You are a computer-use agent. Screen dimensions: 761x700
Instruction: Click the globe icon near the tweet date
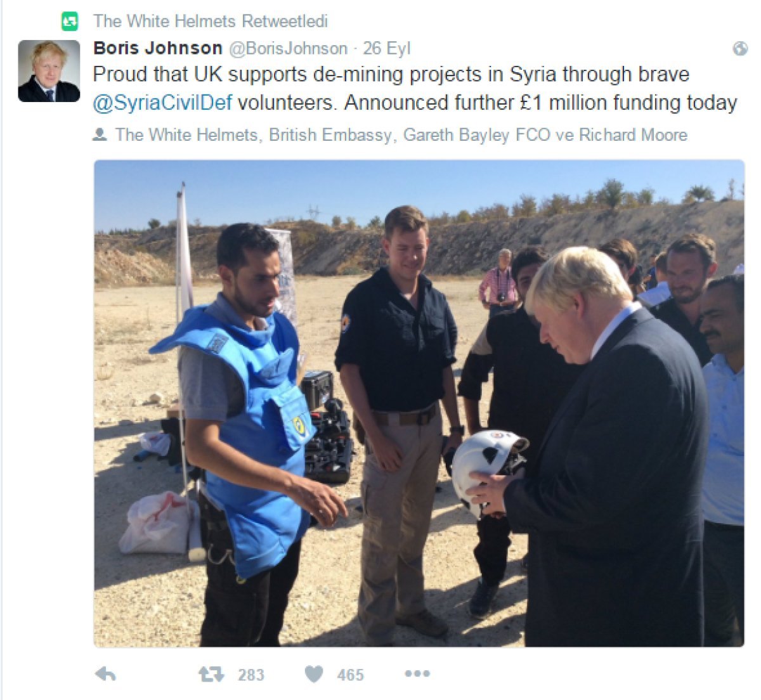740,49
